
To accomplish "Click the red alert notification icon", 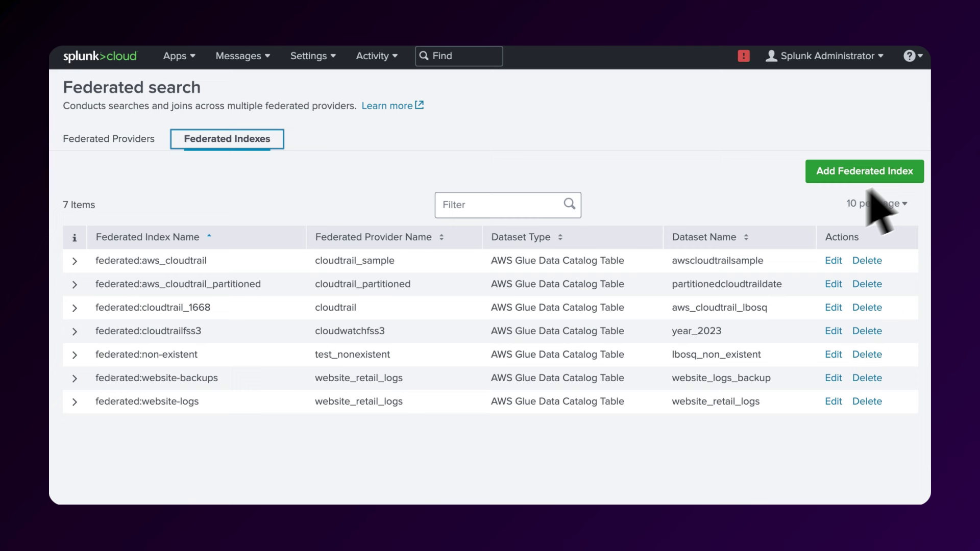I will 744,56.
